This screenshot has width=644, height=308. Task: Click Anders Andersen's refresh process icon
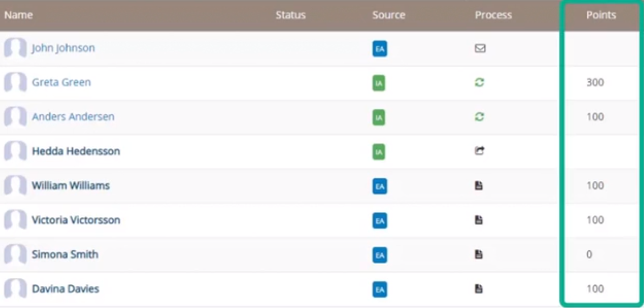pyautogui.click(x=480, y=117)
